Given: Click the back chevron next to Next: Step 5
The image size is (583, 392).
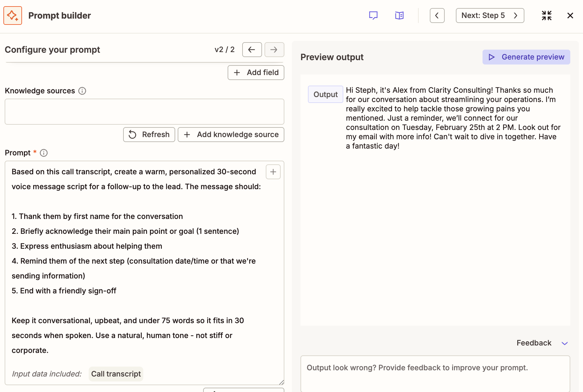Looking at the screenshot, I should (x=437, y=15).
